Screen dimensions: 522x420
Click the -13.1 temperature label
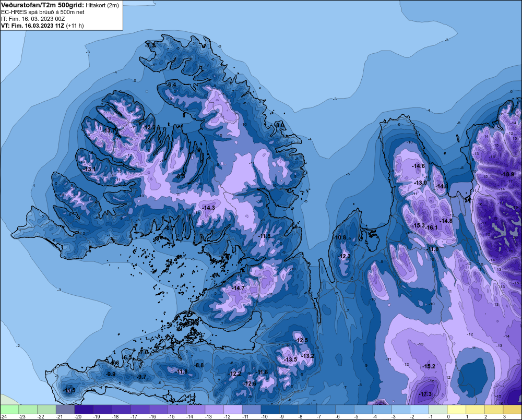pos(89,170)
